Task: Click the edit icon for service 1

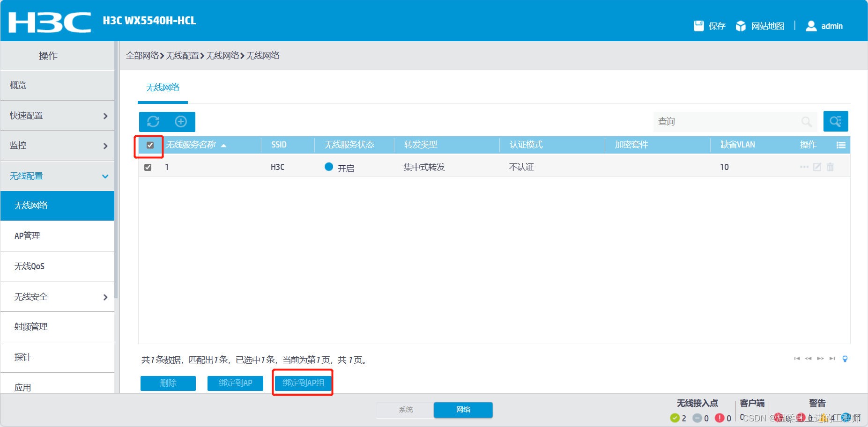Action: 817,167
